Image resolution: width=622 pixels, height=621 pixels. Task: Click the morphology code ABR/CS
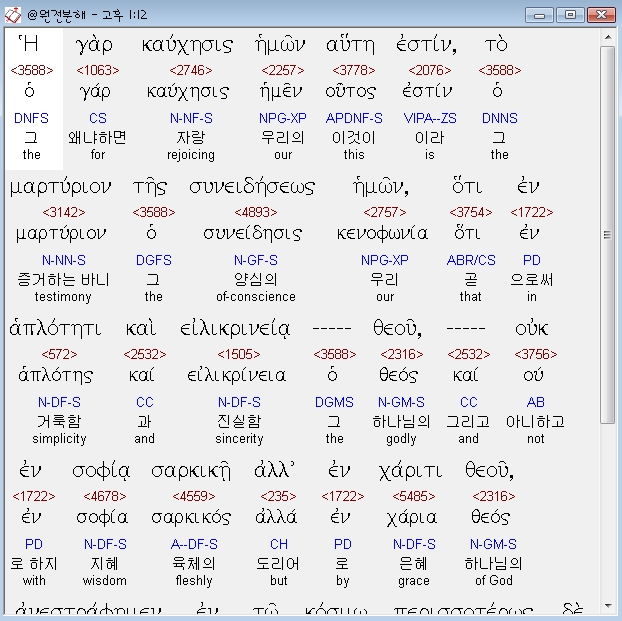pos(471,260)
